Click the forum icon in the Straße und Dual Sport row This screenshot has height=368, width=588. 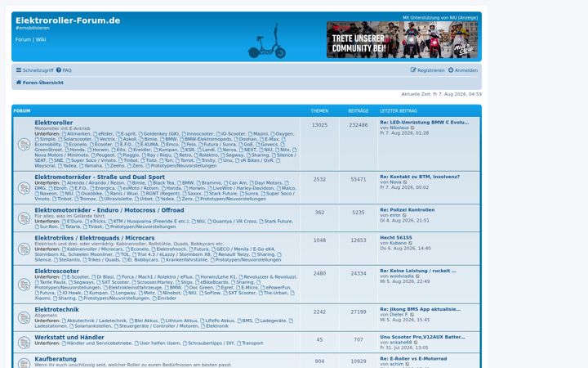24,188
